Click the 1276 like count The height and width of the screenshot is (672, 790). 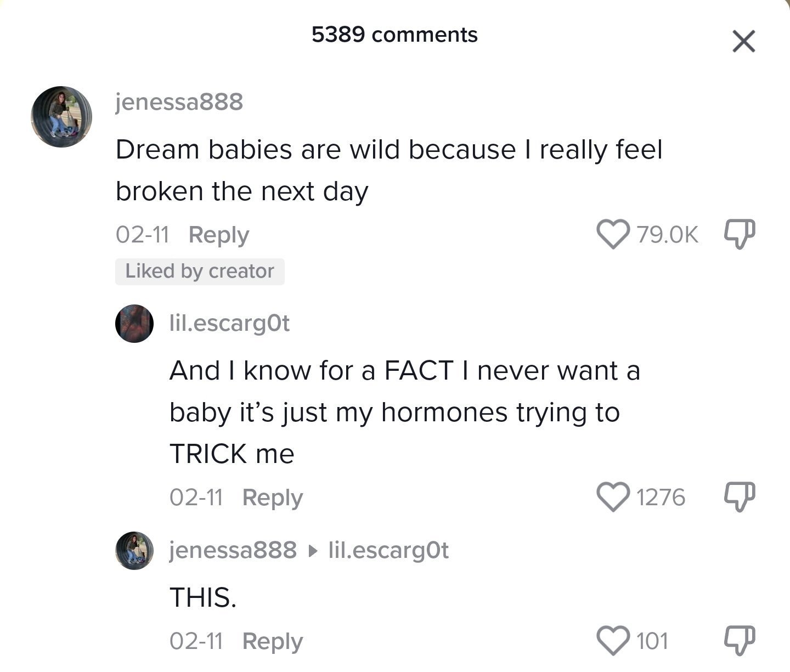661,498
